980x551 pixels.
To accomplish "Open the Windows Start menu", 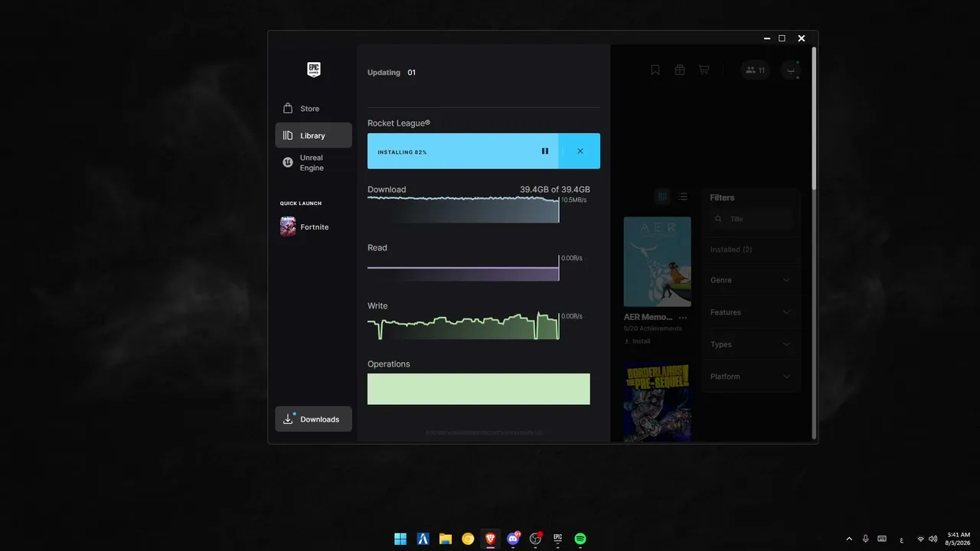I will pos(400,539).
